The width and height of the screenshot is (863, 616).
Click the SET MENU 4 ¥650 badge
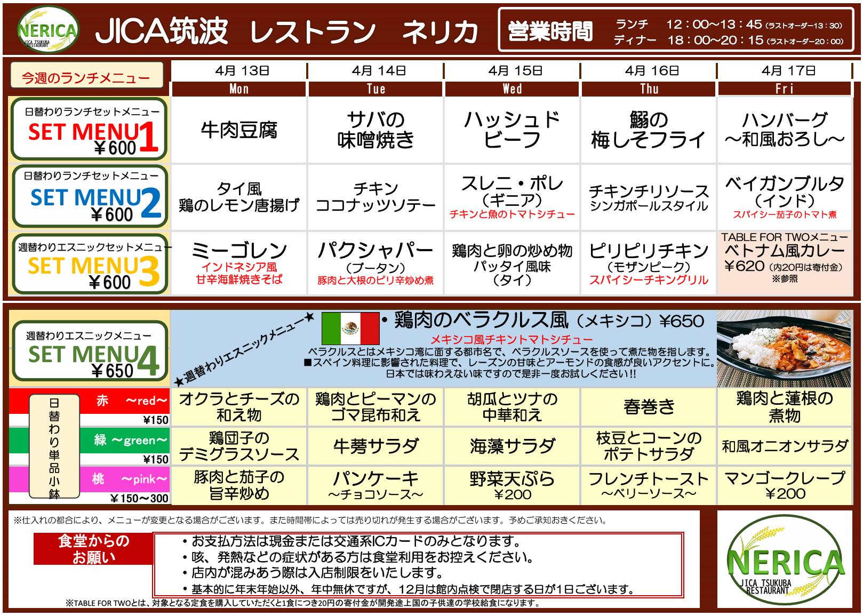tap(90, 350)
